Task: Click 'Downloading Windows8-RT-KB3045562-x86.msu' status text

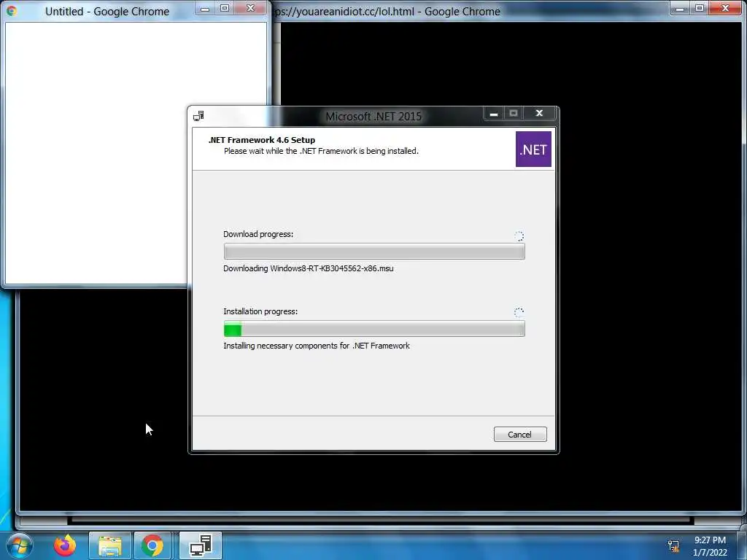Action: (x=309, y=268)
